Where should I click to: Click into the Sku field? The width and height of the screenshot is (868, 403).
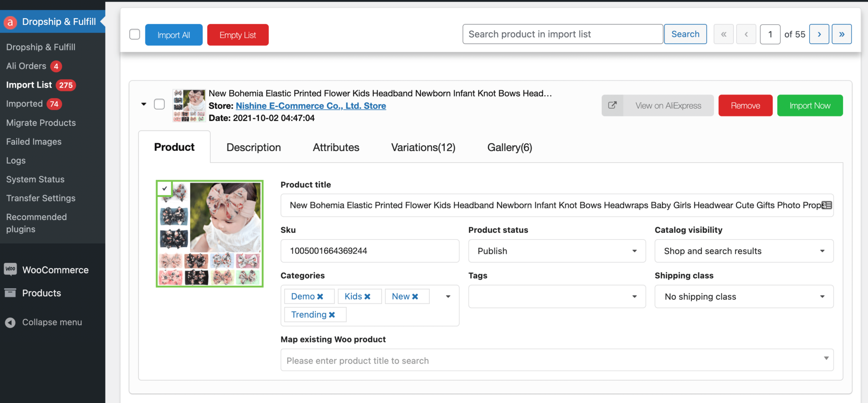370,251
